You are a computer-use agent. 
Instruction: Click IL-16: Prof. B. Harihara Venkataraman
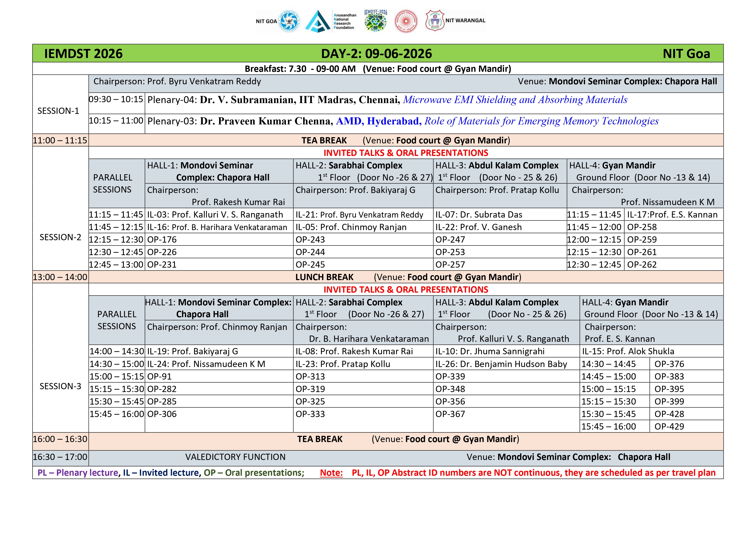pos(217,227)
